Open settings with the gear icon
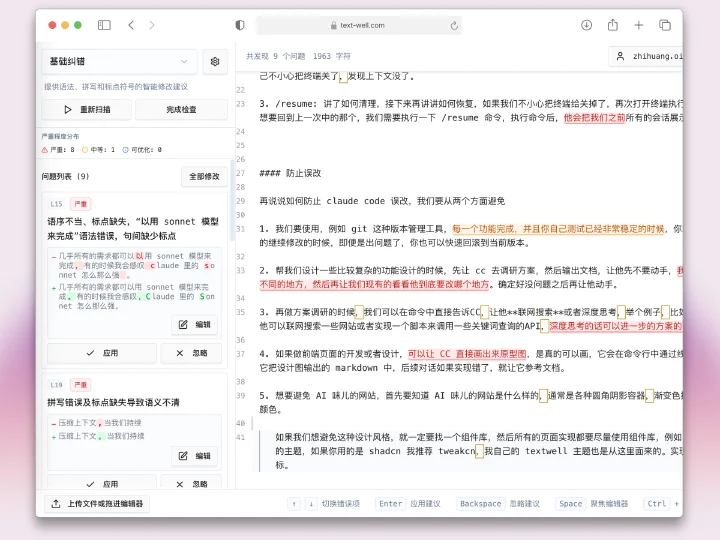 pyautogui.click(x=215, y=62)
